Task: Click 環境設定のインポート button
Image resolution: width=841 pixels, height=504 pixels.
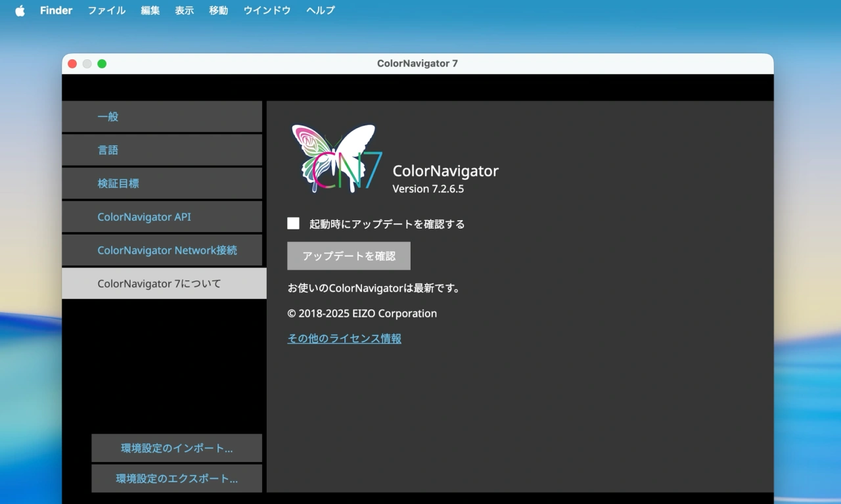Action: pos(176,447)
